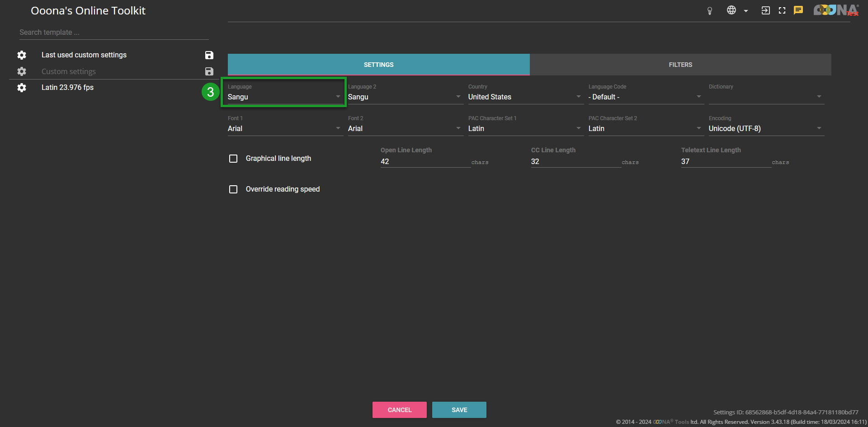The width and height of the screenshot is (868, 427).
Task: Click save icon for Last used custom settings
Action: [209, 55]
